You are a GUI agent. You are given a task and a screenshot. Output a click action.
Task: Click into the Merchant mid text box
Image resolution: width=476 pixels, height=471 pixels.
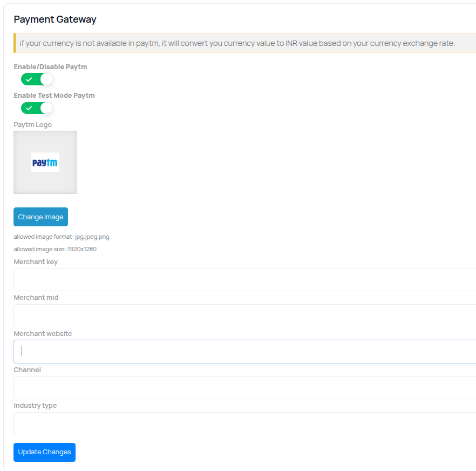(x=243, y=315)
